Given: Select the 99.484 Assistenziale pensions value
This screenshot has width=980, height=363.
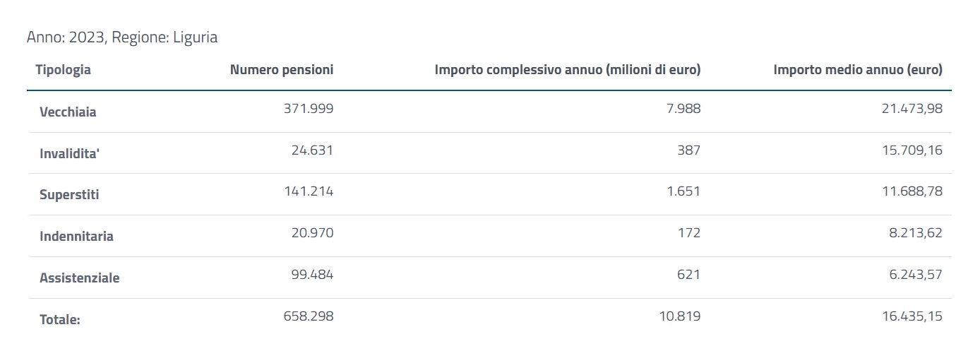Looking at the screenshot, I should (312, 275).
